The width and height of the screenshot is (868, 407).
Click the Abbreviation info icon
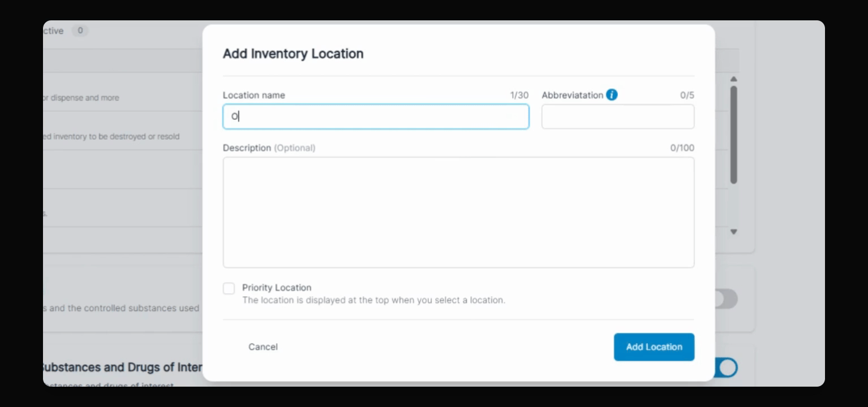[612, 95]
